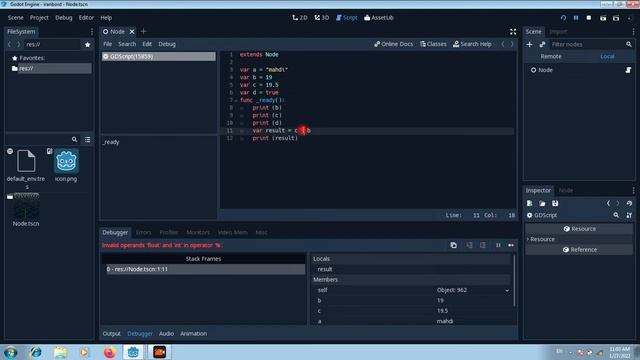The width and height of the screenshot is (640, 360).
Task: Stop the running scene
Action: [x=589, y=18]
